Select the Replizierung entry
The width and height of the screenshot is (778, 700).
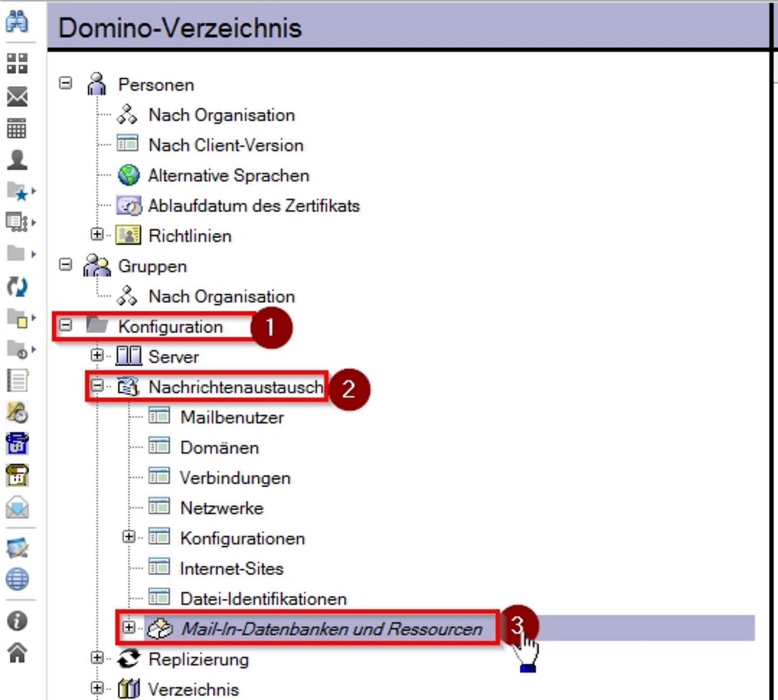coord(198,659)
